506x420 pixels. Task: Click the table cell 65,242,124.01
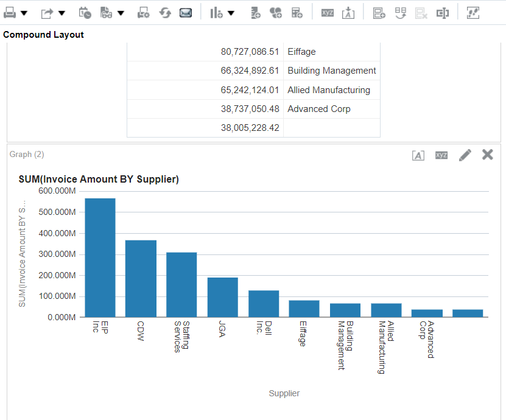tap(250, 90)
